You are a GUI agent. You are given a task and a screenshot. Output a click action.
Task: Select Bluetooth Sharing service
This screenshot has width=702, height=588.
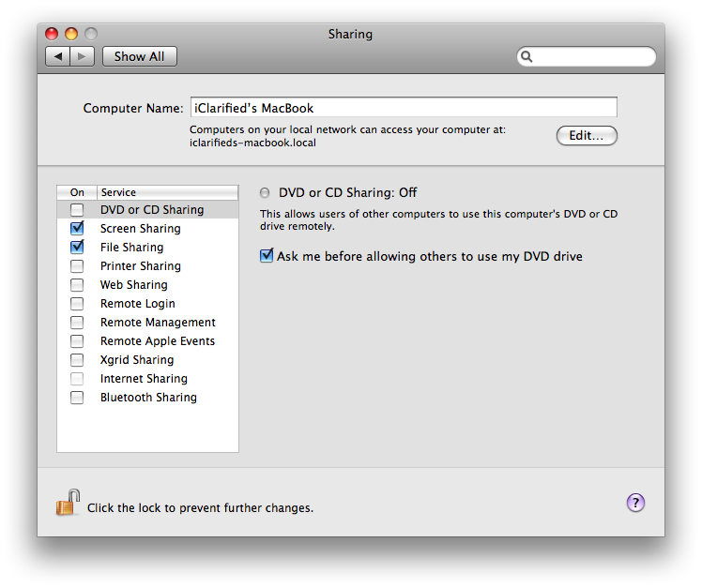[148, 398]
